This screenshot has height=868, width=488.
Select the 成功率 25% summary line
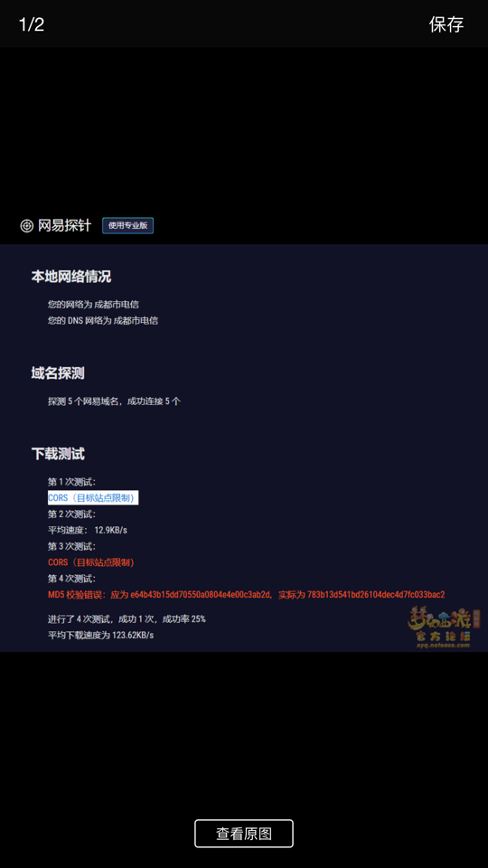(x=127, y=618)
